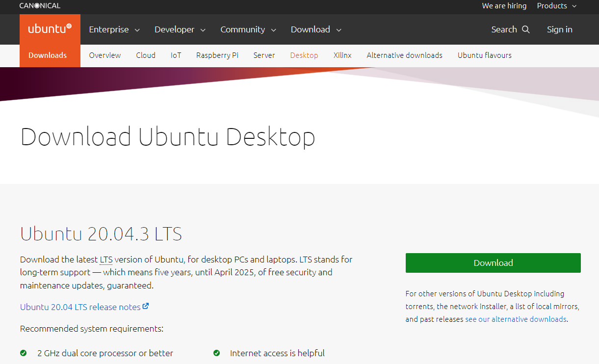Click the Ubuntu 20.04.3 LTS heading

click(x=101, y=234)
